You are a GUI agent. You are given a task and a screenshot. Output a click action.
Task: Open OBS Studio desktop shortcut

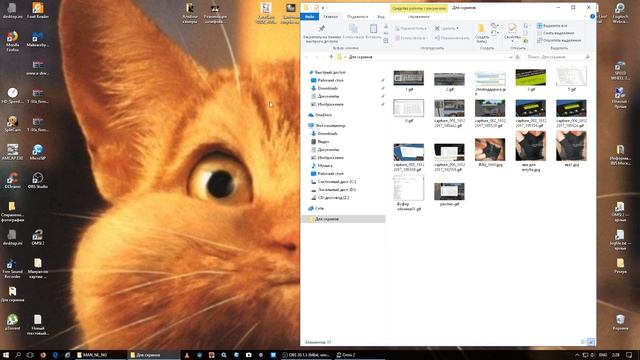(x=38, y=180)
